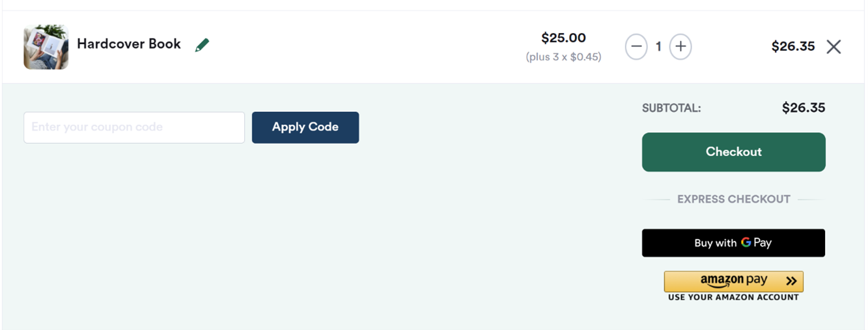This screenshot has width=868, height=330.
Task: Decrease quantity with the minus button
Action: [636, 46]
